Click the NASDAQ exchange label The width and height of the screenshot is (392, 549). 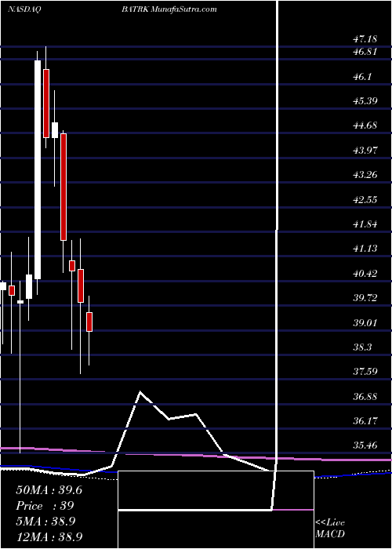tap(24, 9)
